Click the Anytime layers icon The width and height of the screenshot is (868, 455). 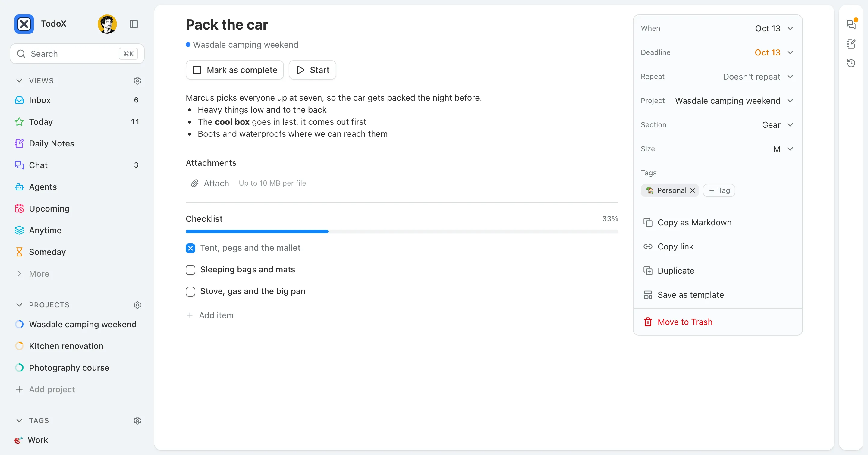pos(19,231)
